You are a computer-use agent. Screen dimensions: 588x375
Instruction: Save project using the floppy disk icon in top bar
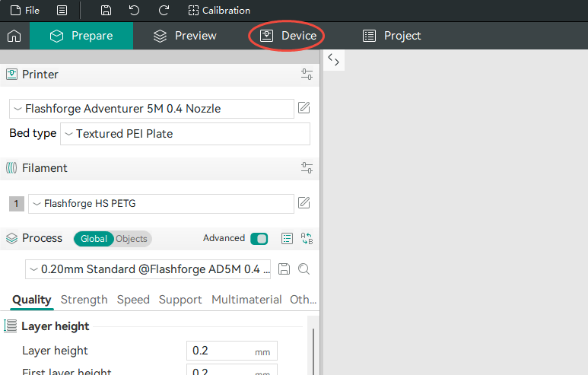pos(106,11)
